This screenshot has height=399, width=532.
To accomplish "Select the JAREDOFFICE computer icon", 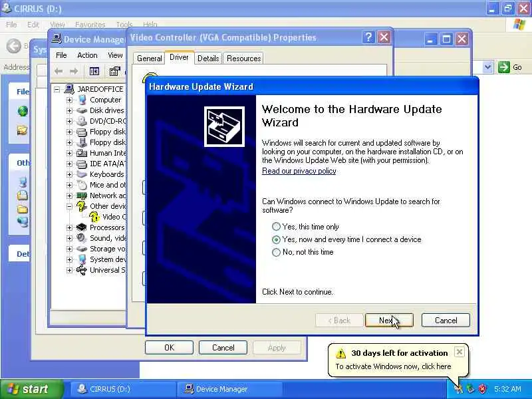I will coord(69,89).
